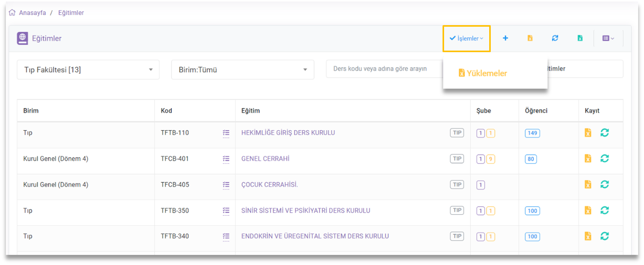Click the 100 student badge in TFTB-350 row
This screenshot has height=265, width=644.
tap(532, 211)
